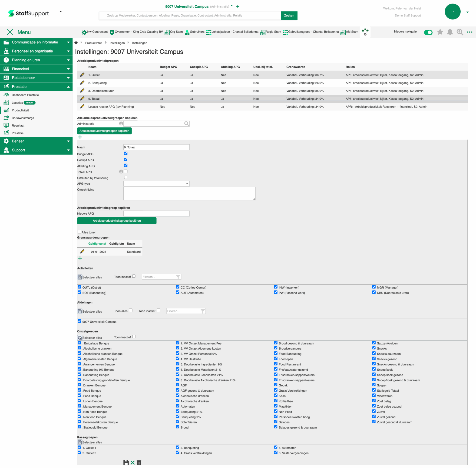Edit the 2. Banqueting row pencil

[82, 83]
